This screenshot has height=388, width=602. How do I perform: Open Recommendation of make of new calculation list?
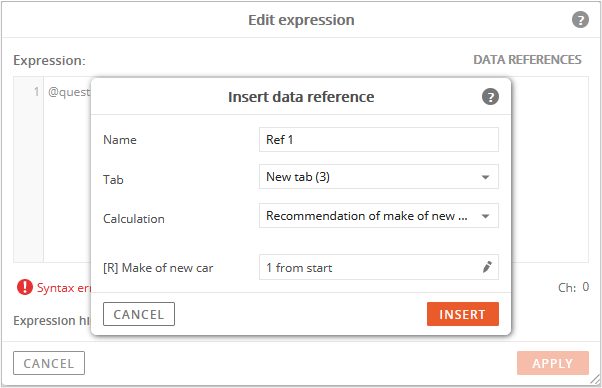(379, 216)
